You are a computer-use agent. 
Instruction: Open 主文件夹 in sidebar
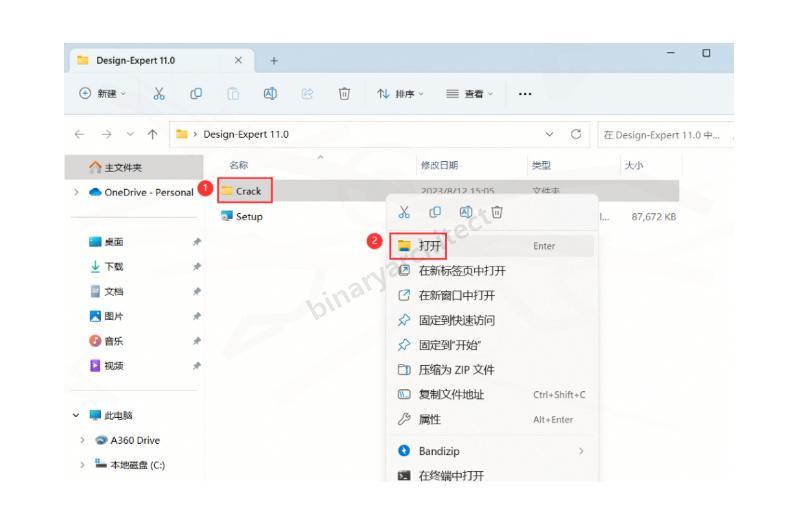click(134, 167)
